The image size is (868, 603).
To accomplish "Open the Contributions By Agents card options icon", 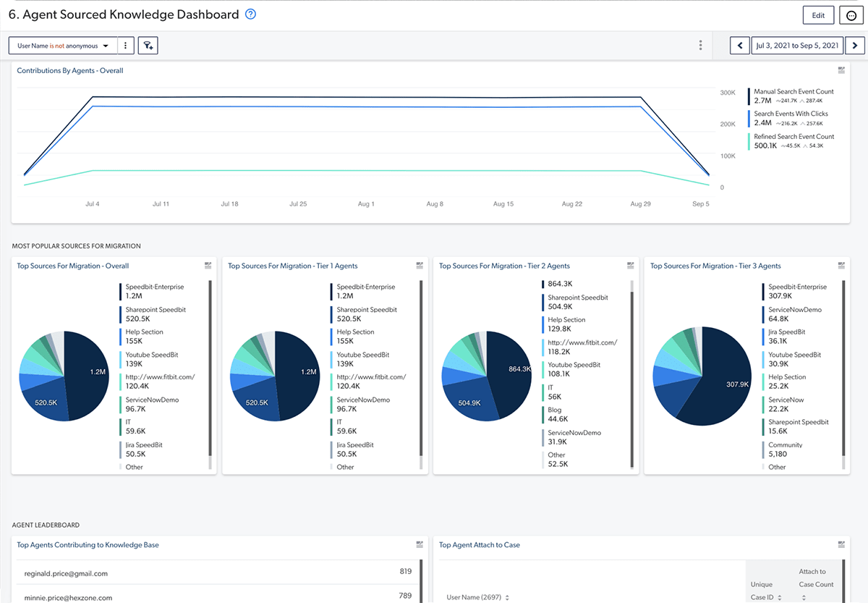I will 841,70.
